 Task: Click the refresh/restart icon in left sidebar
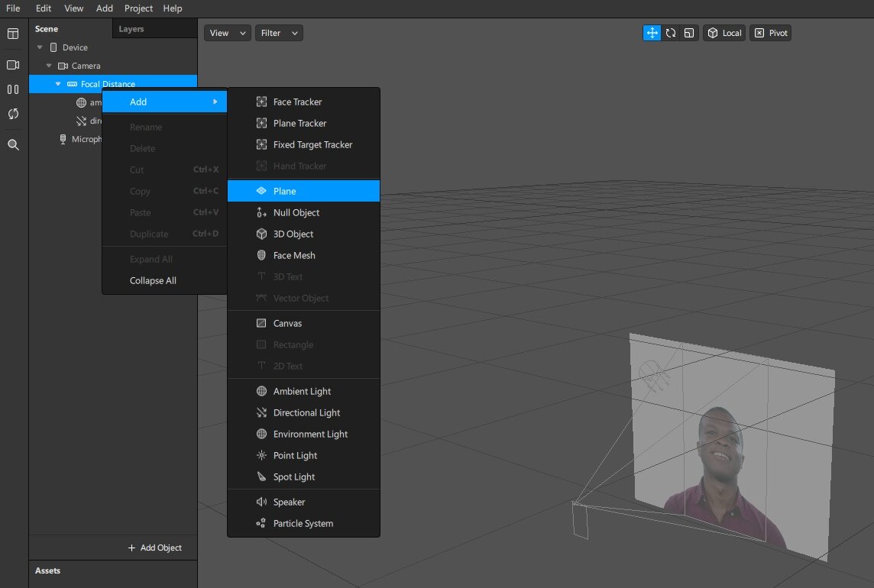[x=13, y=114]
